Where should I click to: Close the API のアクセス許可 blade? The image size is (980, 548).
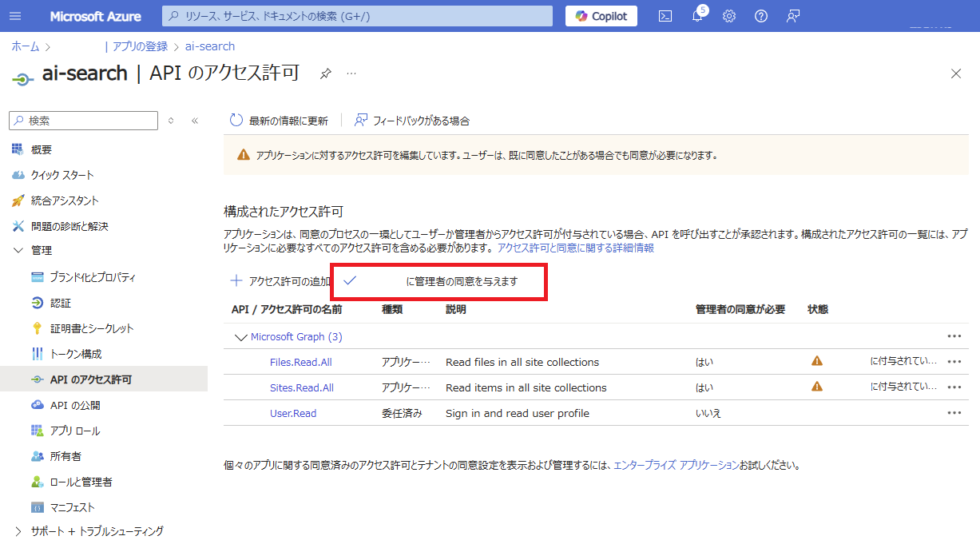pyautogui.click(x=956, y=73)
